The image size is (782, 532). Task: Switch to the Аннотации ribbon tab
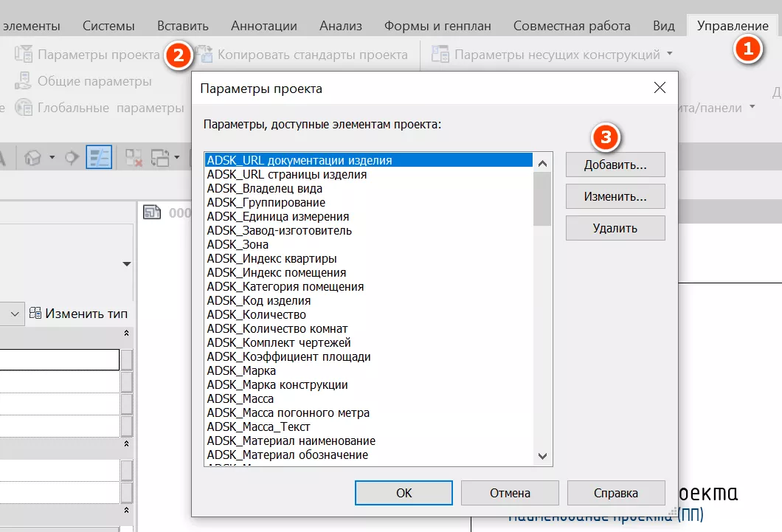pos(263,26)
